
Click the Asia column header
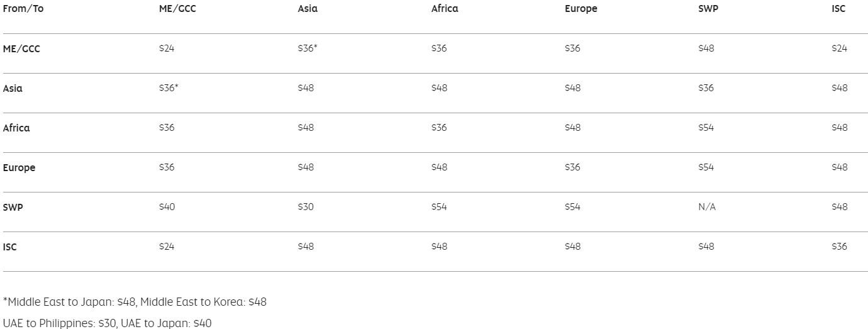click(x=308, y=9)
